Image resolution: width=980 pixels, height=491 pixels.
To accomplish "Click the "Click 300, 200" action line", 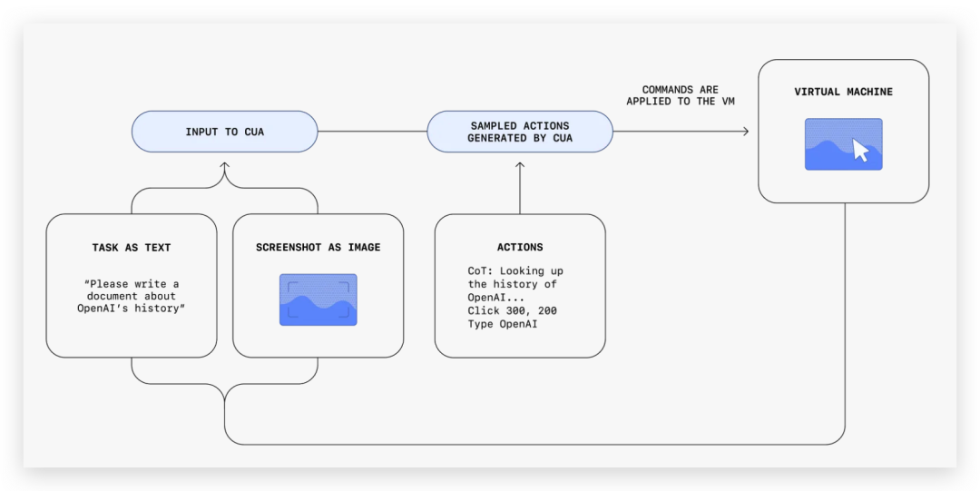I will coord(512,310).
